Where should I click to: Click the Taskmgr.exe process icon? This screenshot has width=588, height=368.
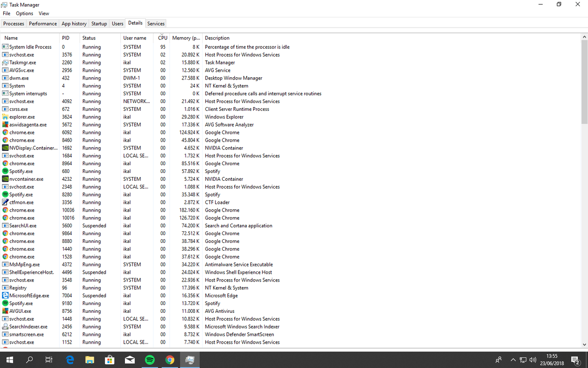6,63
